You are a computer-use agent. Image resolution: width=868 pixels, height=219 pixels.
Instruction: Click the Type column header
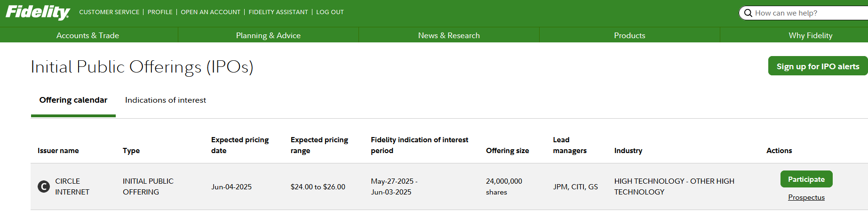click(131, 151)
